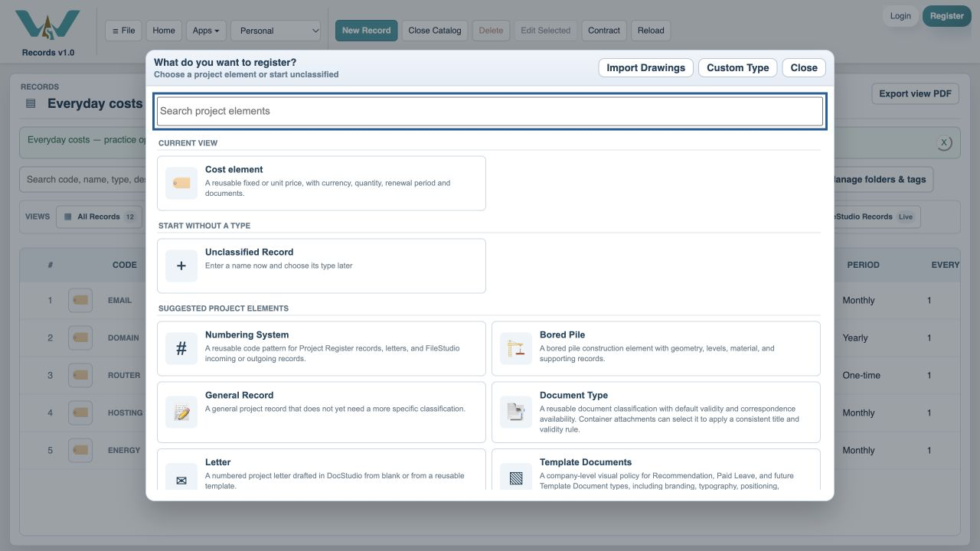Select the Document Type card title
The height and width of the screenshot is (551, 980).
pyautogui.click(x=573, y=396)
